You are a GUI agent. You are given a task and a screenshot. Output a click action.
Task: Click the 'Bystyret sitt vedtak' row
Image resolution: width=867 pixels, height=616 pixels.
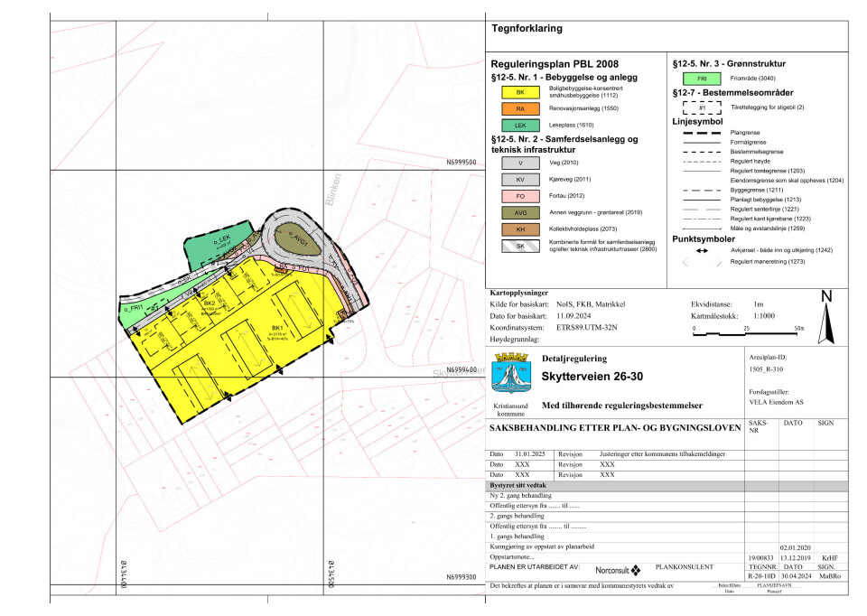coord(667,486)
